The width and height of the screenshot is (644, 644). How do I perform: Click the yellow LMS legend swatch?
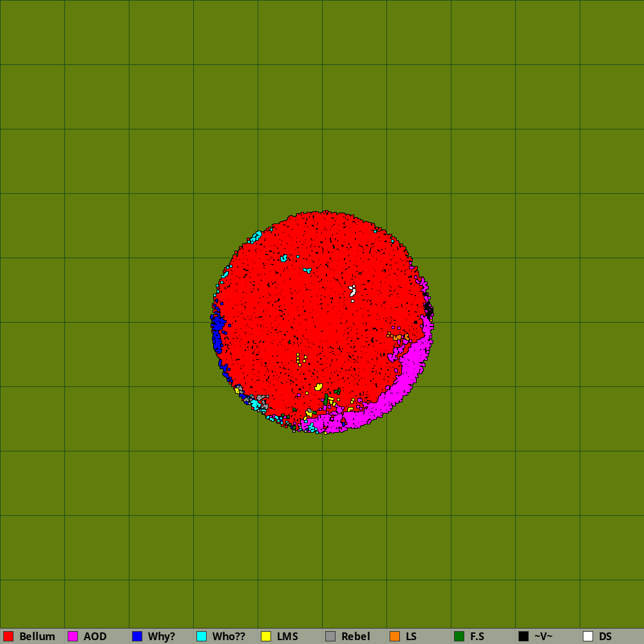(266, 636)
